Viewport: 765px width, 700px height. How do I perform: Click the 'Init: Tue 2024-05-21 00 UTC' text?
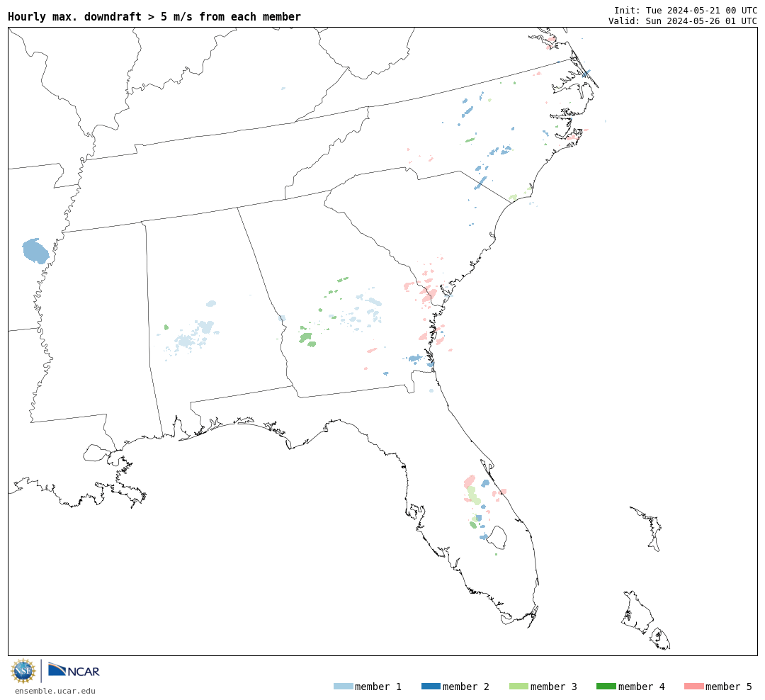click(686, 10)
